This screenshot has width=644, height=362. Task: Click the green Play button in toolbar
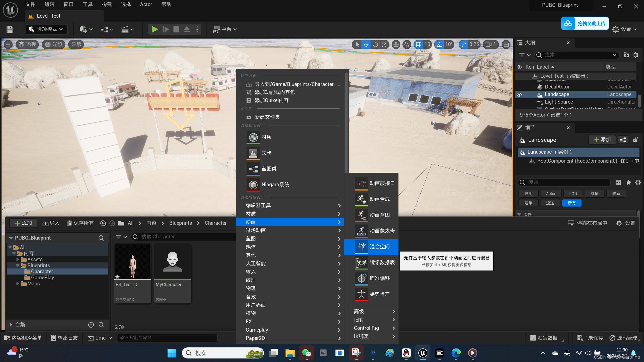tap(154, 29)
